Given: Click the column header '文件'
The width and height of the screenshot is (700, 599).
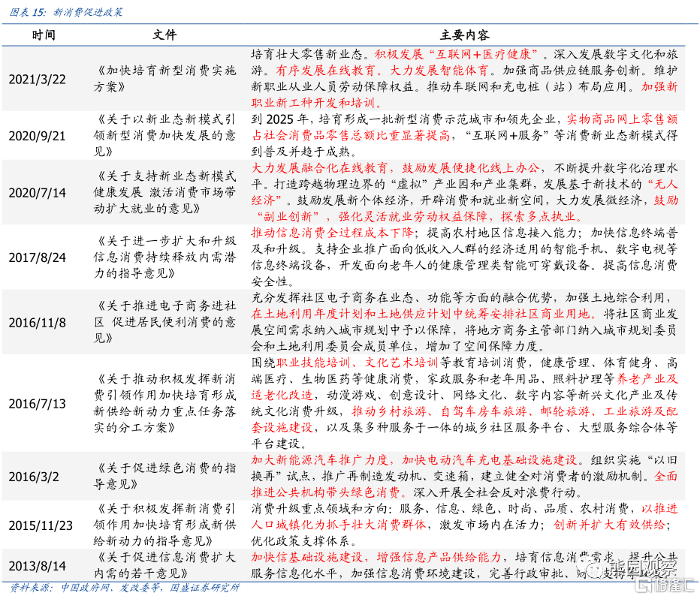Looking at the screenshot, I should [164, 35].
